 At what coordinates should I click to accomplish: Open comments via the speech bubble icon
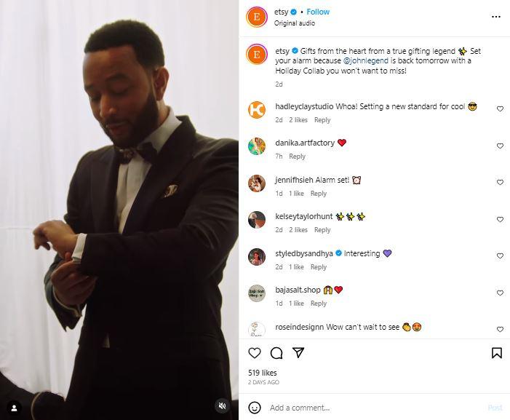[276, 353]
